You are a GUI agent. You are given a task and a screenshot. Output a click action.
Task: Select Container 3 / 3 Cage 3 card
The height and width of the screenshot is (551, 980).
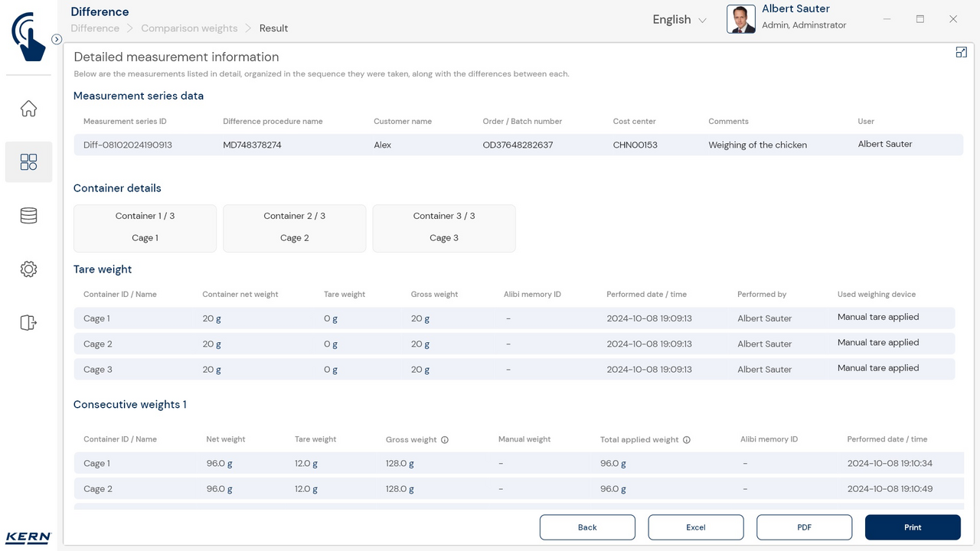tap(444, 227)
